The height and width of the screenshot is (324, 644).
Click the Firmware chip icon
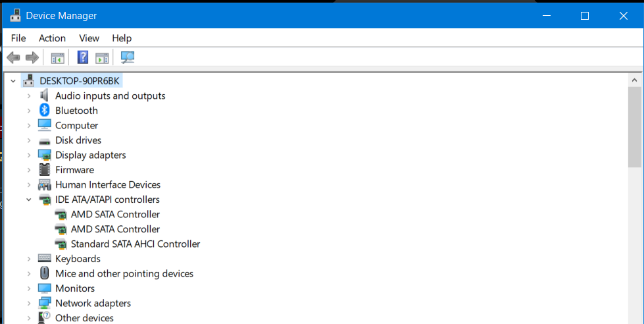[45, 170]
